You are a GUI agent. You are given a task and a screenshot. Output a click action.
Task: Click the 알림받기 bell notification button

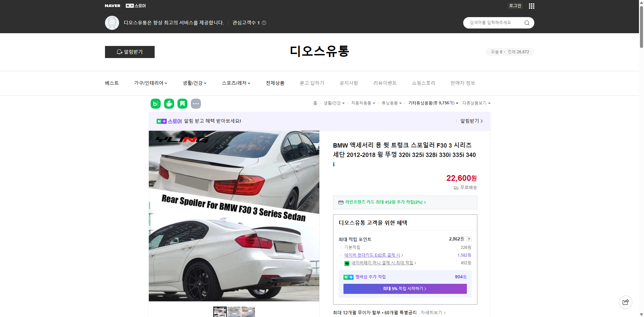point(129,52)
